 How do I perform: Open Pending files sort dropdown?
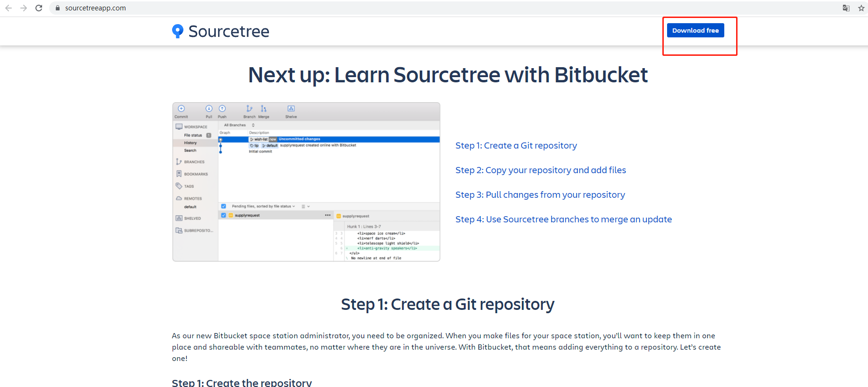tap(263, 206)
